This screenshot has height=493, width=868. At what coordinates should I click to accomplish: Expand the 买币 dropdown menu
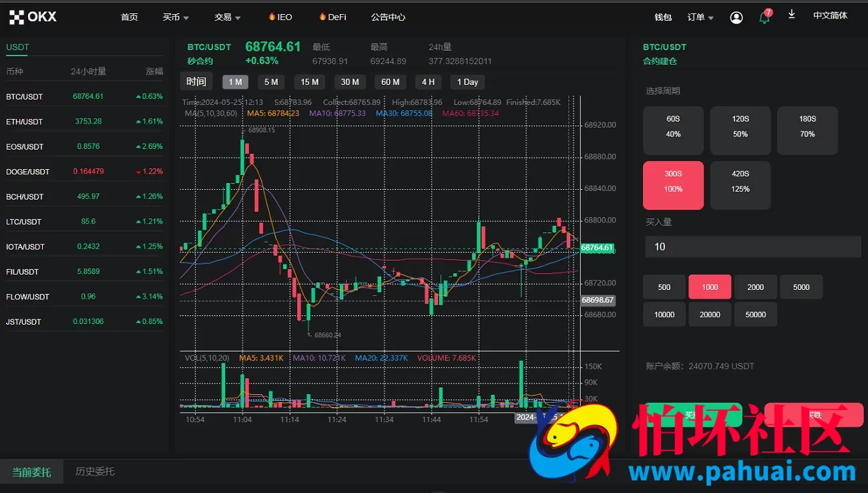(176, 17)
